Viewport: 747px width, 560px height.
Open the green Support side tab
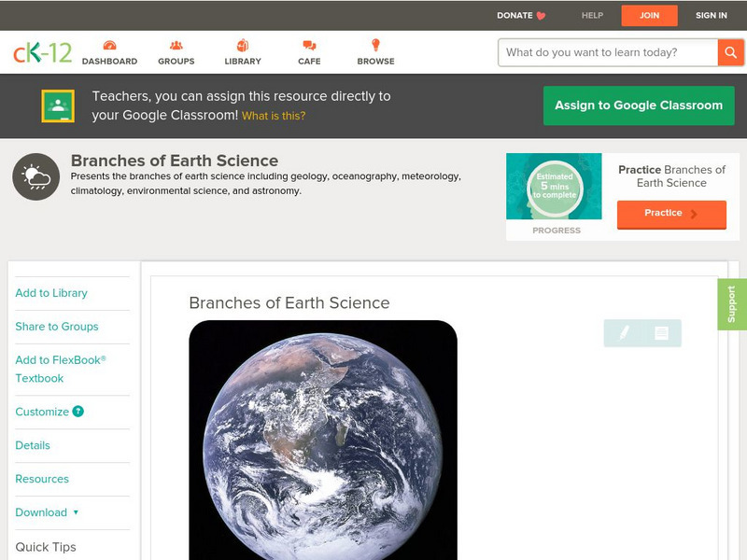732,304
